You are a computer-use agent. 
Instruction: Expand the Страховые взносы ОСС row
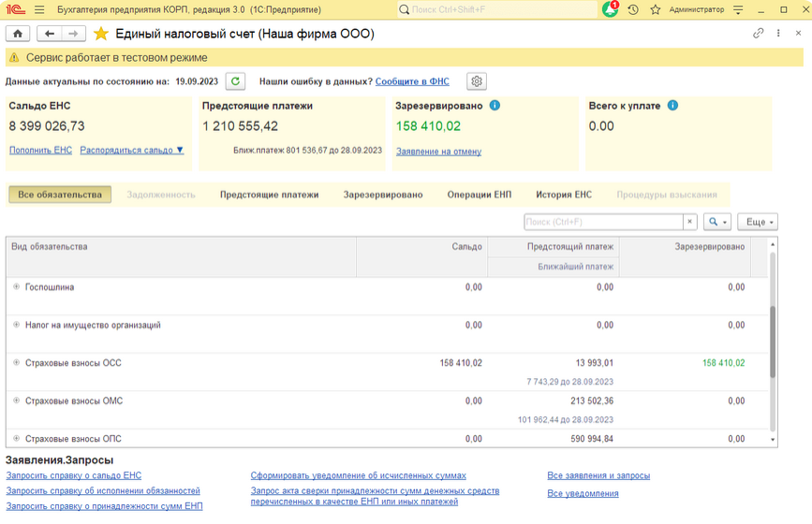16,363
